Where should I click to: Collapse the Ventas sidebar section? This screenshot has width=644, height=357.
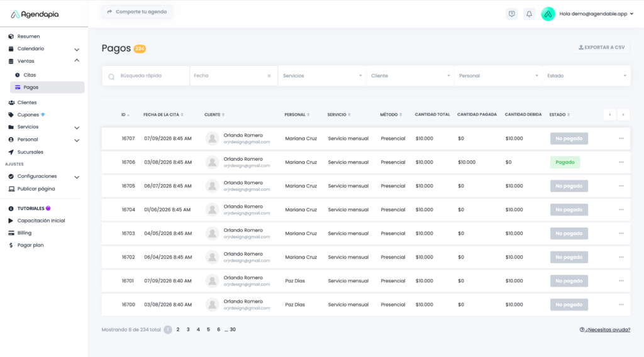pyautogui.click(x=77, y=61)
